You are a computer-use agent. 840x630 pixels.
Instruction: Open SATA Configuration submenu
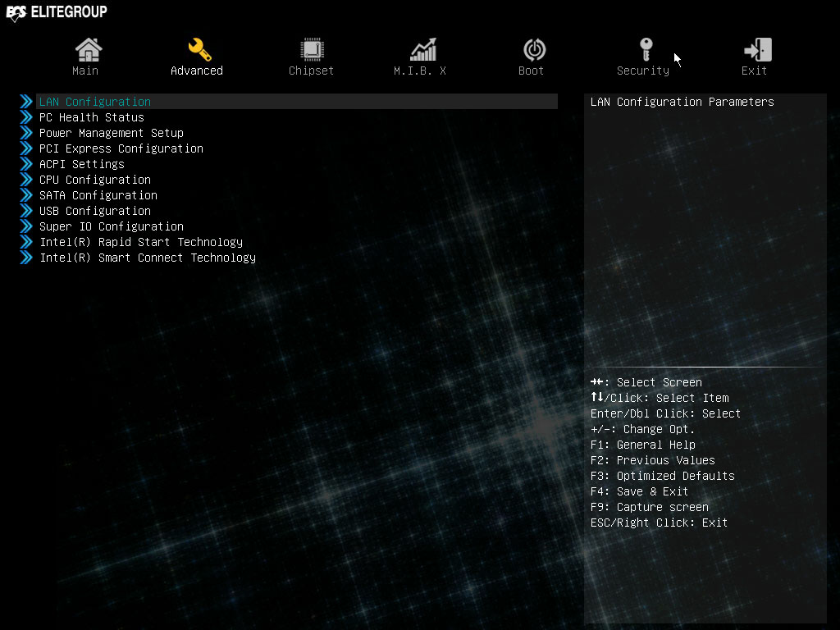pyautogui.click(x=98, y=195)
